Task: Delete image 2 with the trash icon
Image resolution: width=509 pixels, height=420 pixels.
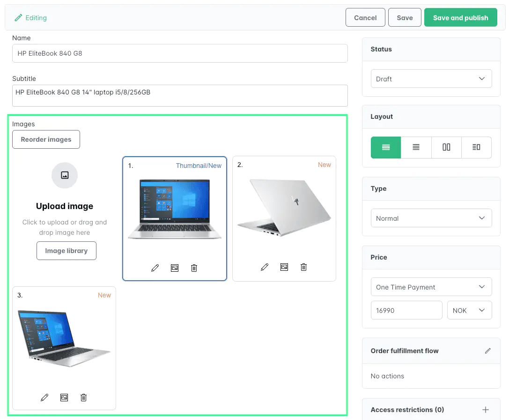Action: pos(303,267)
